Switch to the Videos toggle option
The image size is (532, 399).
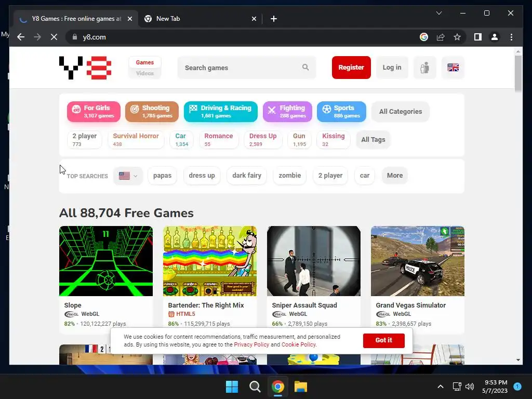point(145,73)
